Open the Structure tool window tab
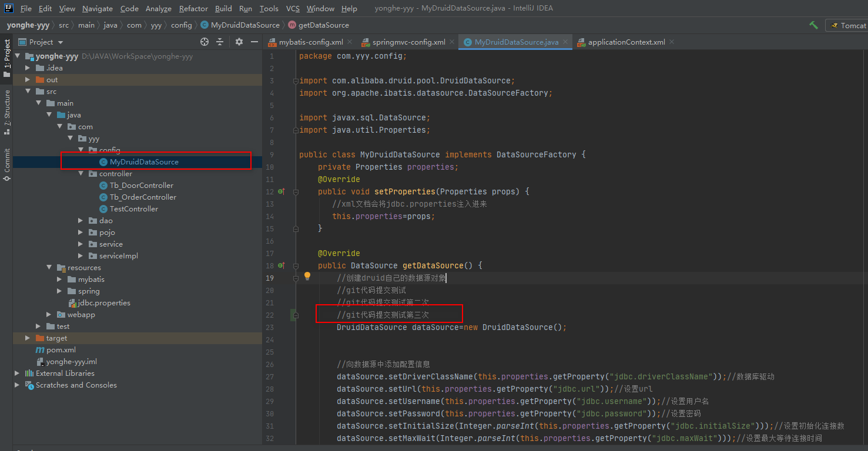Viewport: 868px width, 451px height. pyautogui.click(x=6, y=111)
